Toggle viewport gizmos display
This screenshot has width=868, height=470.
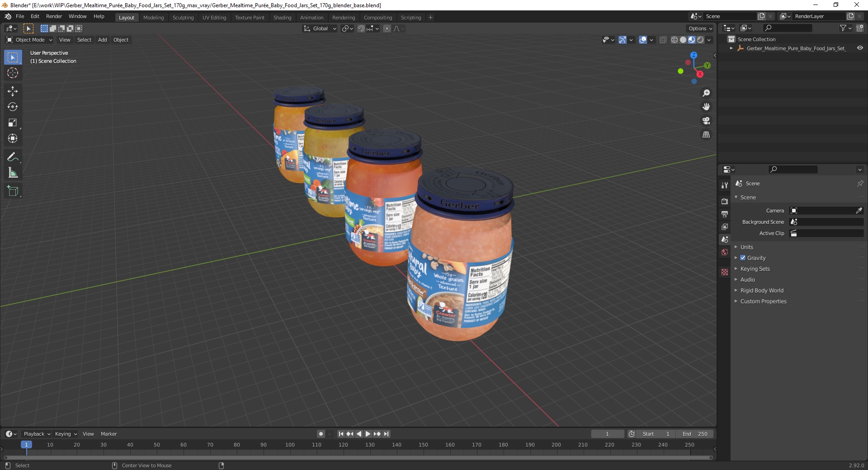[623, 40]
